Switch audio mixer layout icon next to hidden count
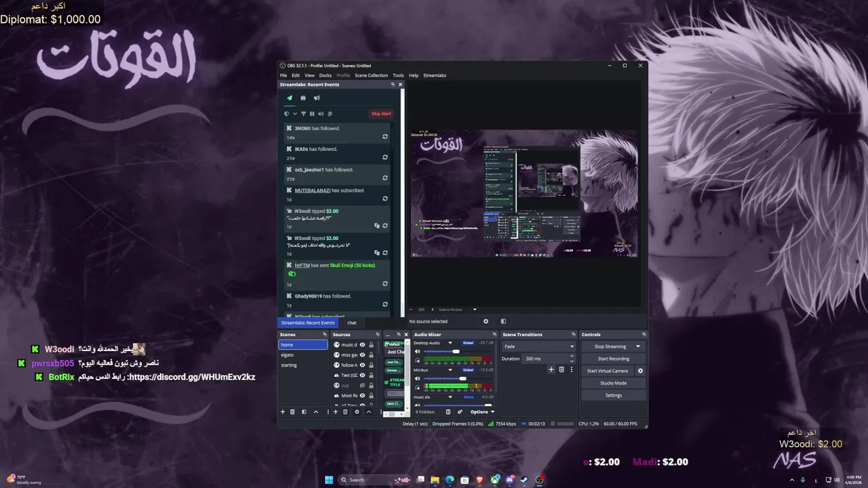 pyautogui.click(x=448, y=412)
